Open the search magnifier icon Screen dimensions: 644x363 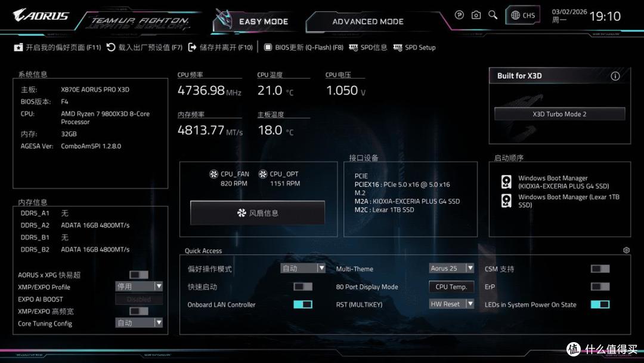point(493,15)
